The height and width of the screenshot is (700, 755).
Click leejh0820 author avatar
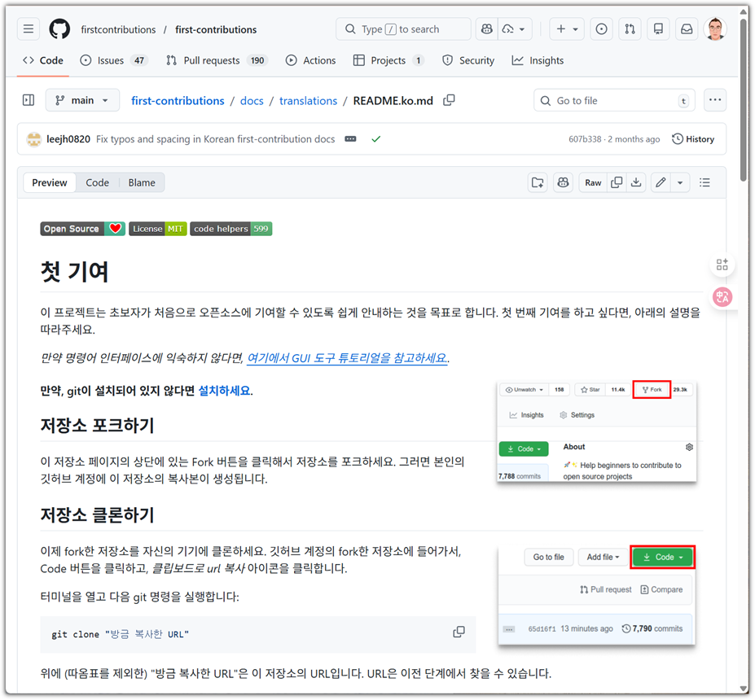pyautogui.click(x=33, y=139)
